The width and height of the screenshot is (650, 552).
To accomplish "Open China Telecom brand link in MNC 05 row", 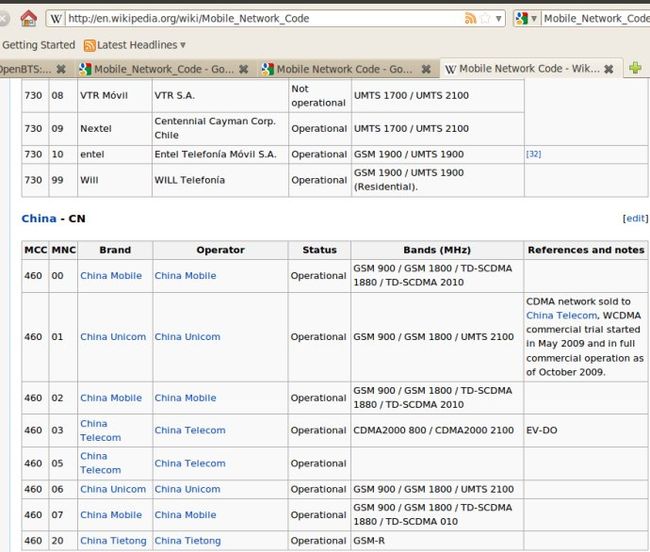I will (101, 463).
